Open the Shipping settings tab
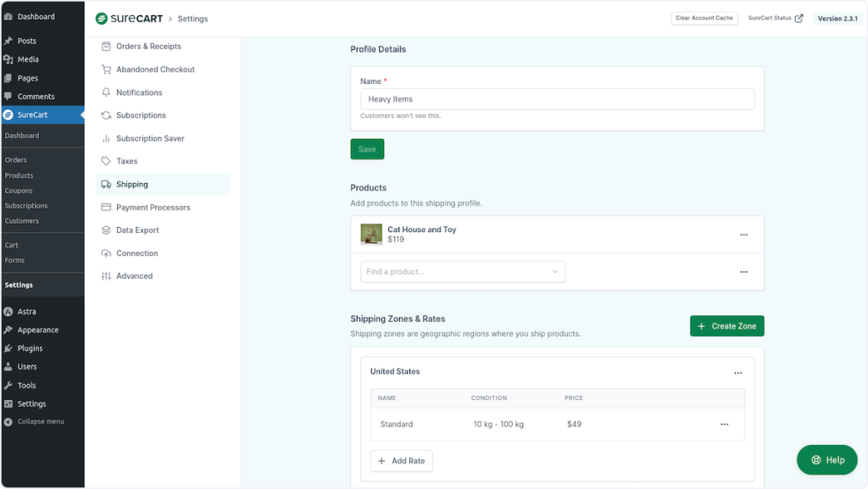The image size is (868, 489). [x=131, y=184]
